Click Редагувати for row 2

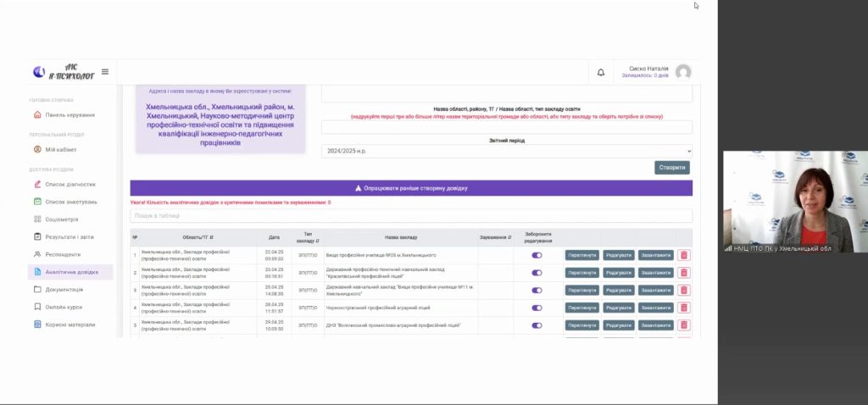coord(618,273)
